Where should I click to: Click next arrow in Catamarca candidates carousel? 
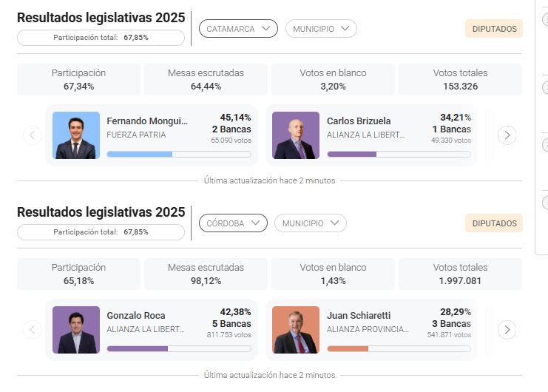507,135
